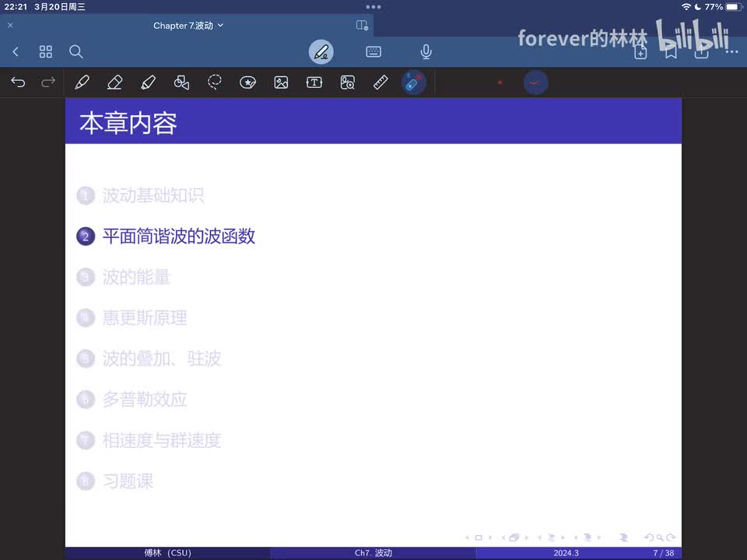Click page counter 7 / 38
Viewport: 747px width, 560px height.
coord(664,553)
